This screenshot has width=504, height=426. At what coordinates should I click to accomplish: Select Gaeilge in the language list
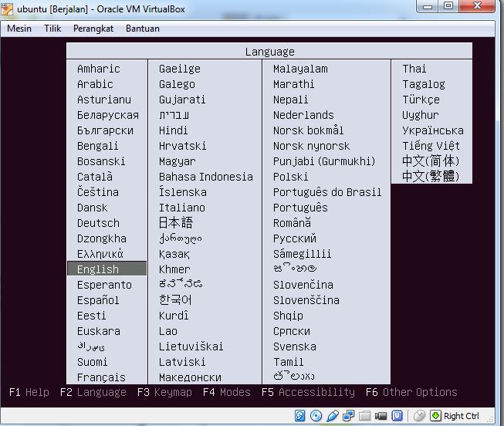click(x=179, y=69)
